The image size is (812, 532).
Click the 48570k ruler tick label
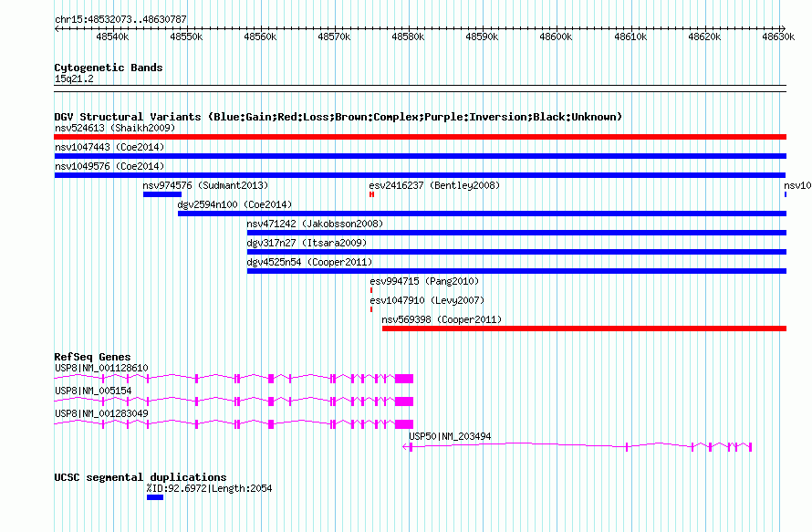(334, 37)
